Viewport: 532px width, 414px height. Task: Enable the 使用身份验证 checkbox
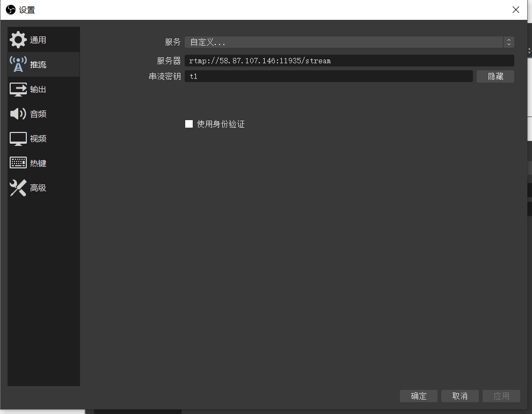pos(189,124)
